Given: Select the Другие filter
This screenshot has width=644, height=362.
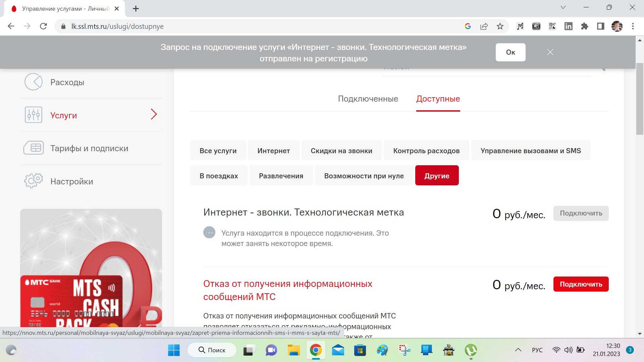Looking at the screenshot, I should tap(437, 176).
